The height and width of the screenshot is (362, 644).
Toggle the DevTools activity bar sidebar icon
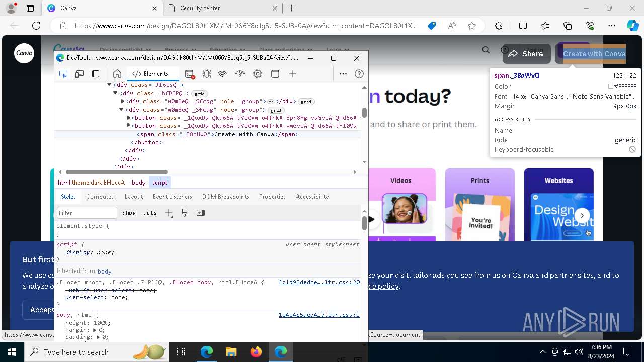coord(96,74)
